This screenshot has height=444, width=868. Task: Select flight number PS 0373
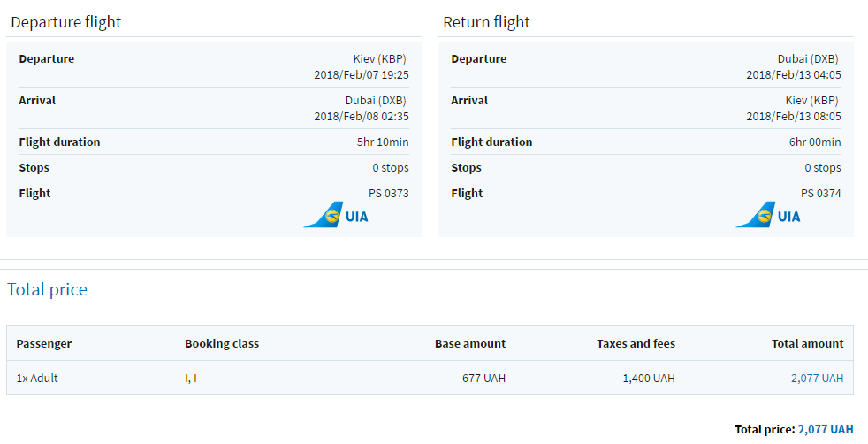389,193
